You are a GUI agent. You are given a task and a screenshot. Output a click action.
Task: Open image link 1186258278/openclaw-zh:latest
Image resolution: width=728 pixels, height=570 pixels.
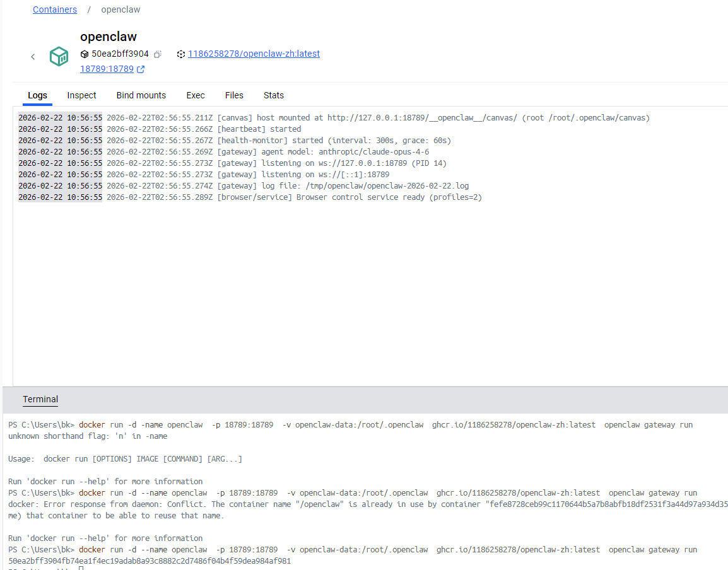pyautogui.click(x=254, y=54)
